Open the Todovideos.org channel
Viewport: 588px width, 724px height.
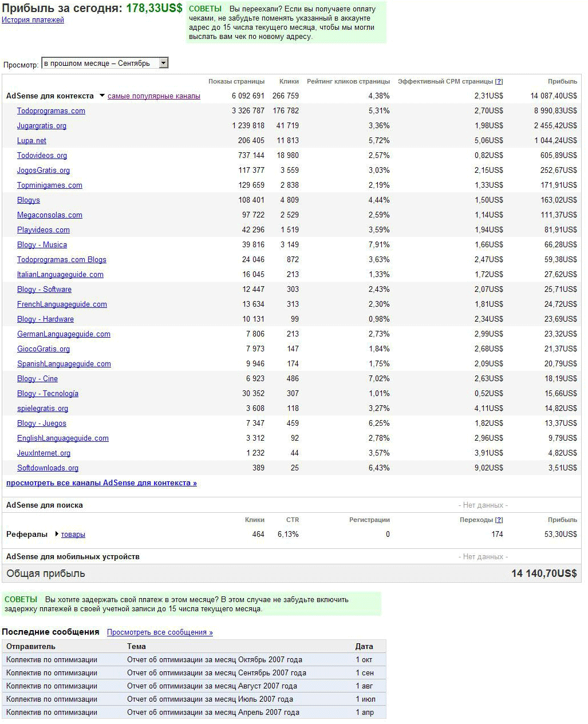pos(42,156)
